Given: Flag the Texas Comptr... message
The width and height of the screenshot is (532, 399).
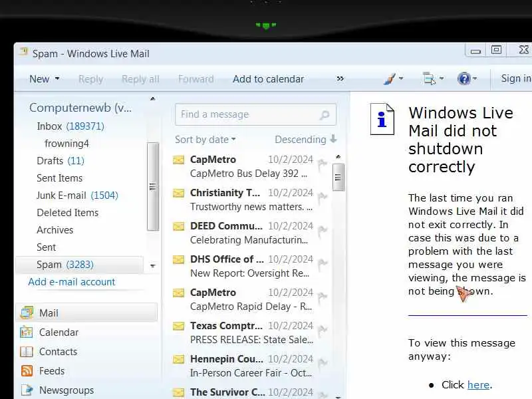Looking at the screenshot, I should (323, 331).
